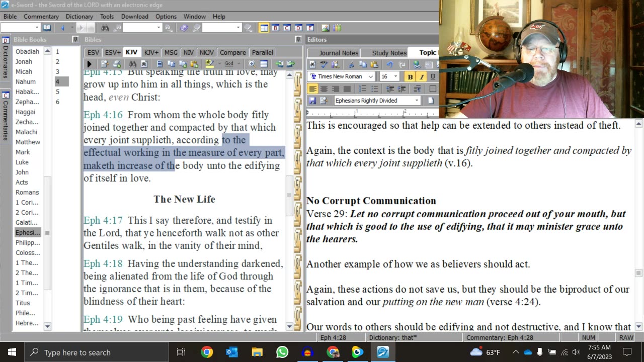Set align right paragraph
644x362 pixels.
click(x=336, y=88)
